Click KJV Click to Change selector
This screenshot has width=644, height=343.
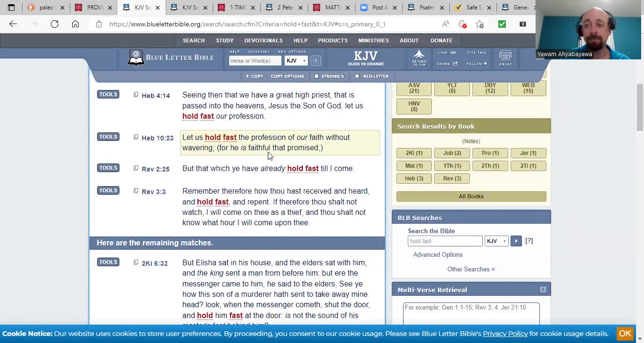(x=366, y=58)
